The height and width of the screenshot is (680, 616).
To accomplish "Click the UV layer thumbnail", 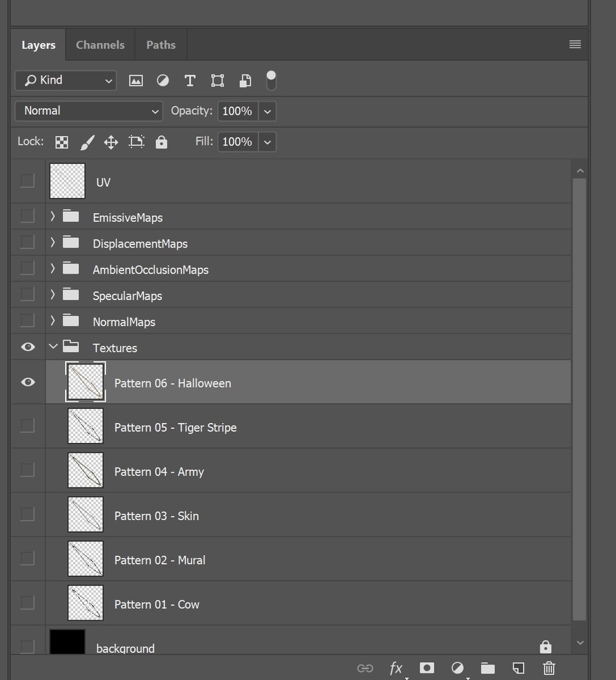I will click(x=67, y=181).
